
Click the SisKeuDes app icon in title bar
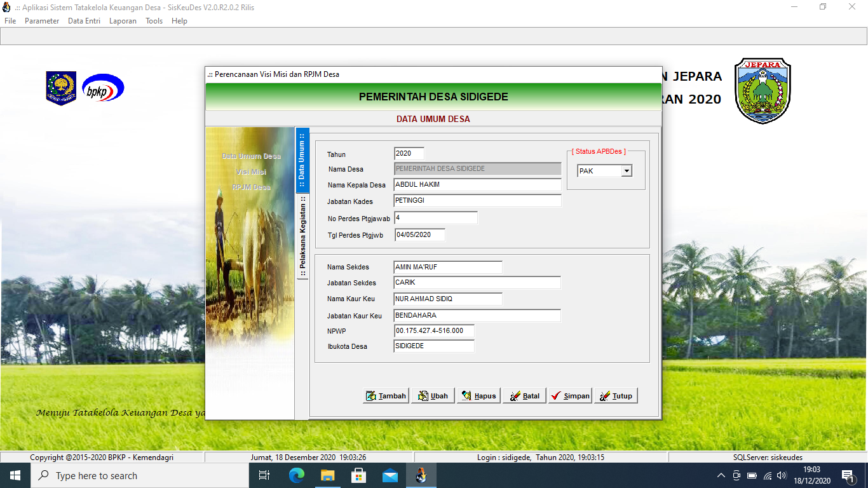[7, 7]
